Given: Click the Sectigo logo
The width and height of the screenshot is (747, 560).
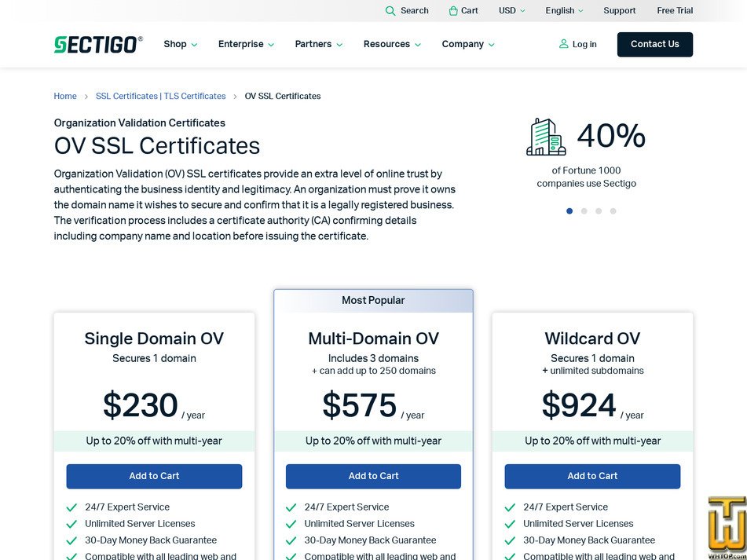Looking at the screenshot, I should click(x=98, y=44).
